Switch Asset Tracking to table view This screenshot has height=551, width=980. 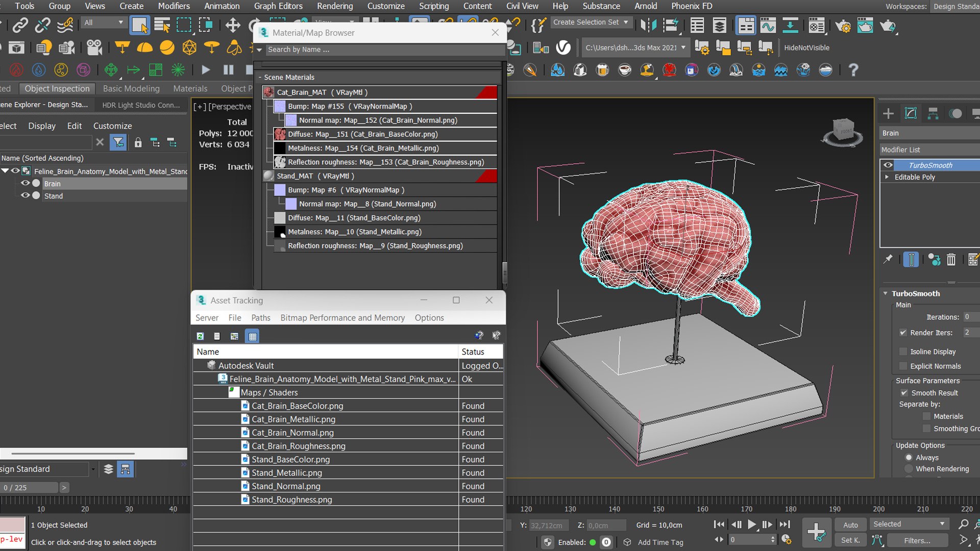(x=253, y=336)
